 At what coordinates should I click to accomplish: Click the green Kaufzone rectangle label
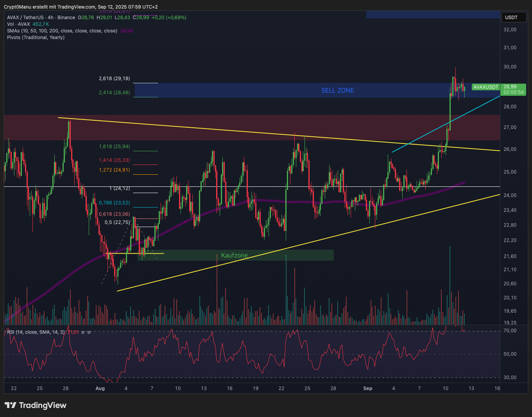coord(234,255)
